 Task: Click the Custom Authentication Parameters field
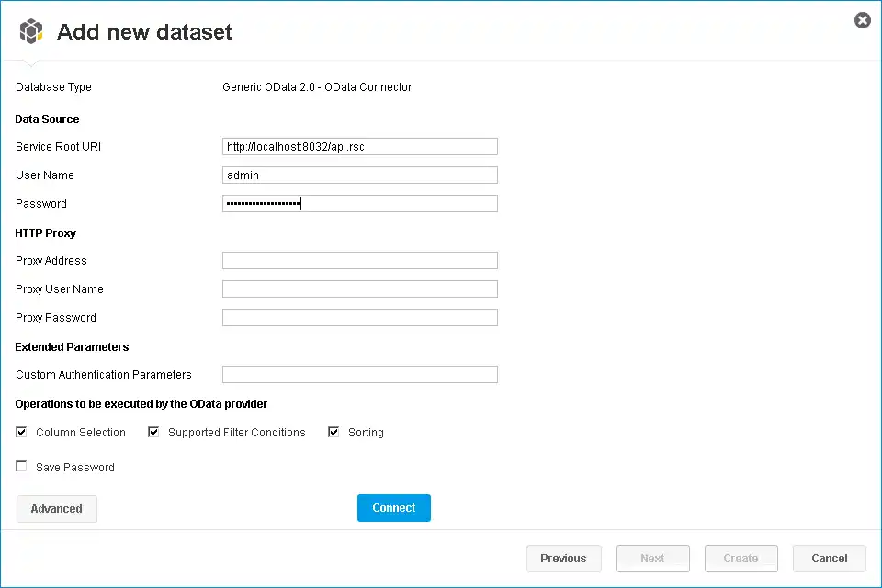[x=359, y=374]
